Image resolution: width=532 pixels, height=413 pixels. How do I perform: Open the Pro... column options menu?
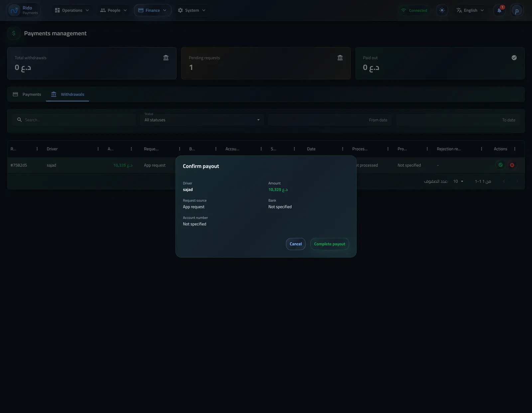tap(427, 149)
